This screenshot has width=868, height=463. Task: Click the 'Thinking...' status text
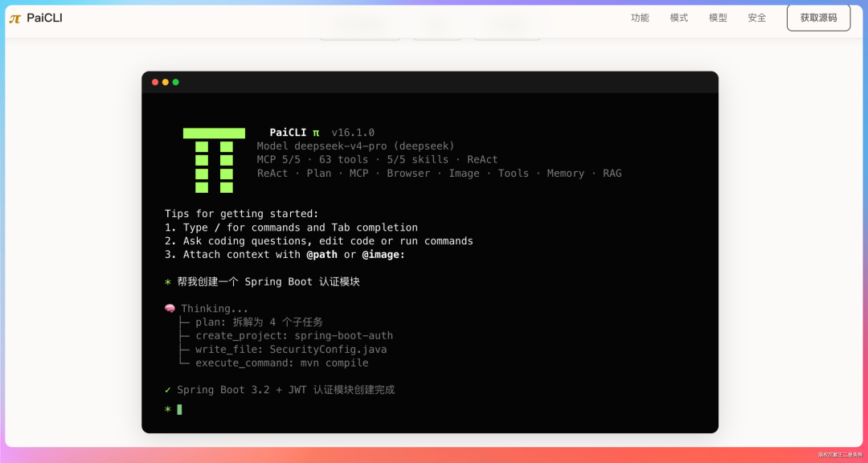[215, 309]
